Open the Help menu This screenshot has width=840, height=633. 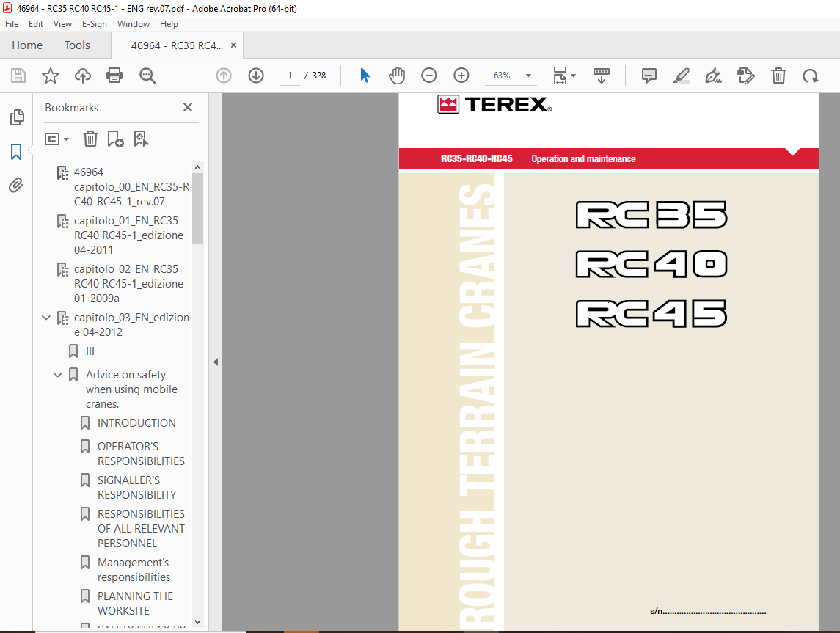pyautogui.click(x=169, y=24)
